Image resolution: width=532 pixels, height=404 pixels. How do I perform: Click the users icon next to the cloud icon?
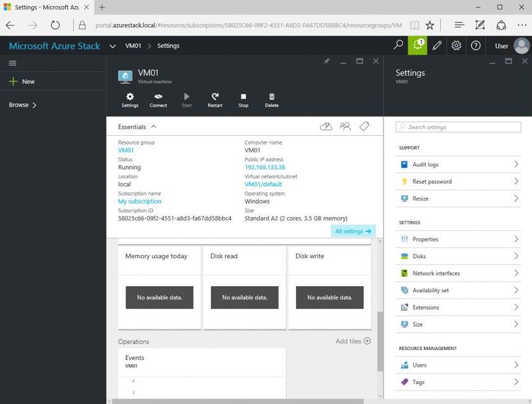click(346, 126)
